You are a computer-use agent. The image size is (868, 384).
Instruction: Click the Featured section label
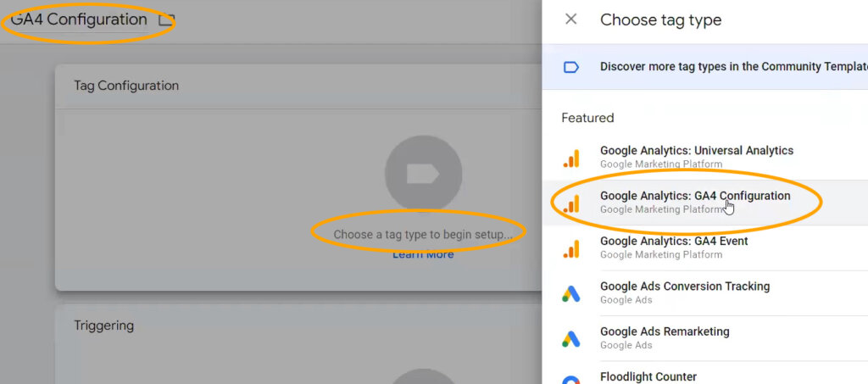[587, 118]
